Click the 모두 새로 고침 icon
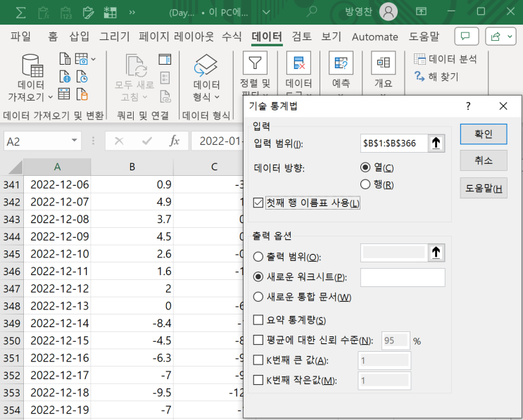This screenshot has height=420, width=523. [x=133, y=67]
